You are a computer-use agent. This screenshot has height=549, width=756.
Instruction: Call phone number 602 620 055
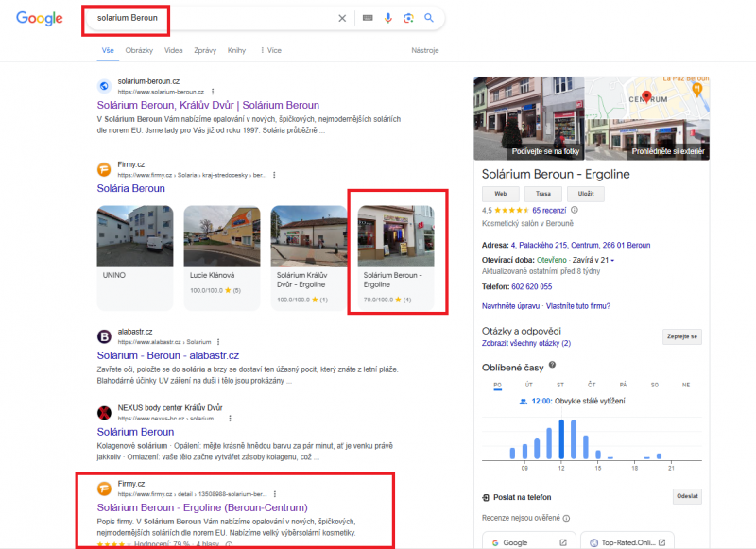532,287
